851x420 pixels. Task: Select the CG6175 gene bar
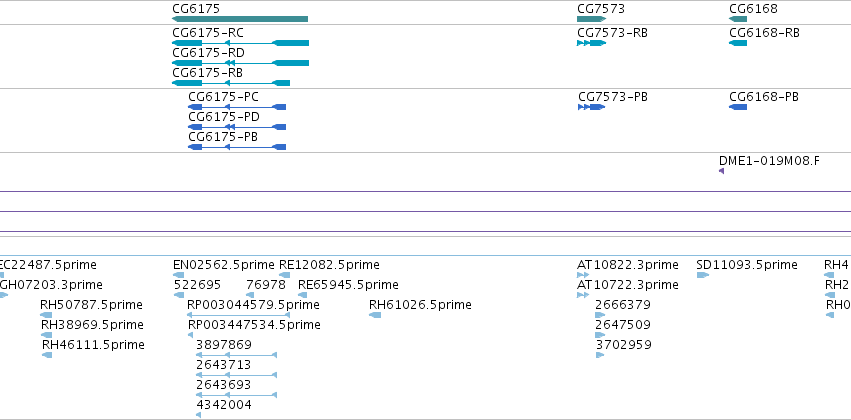tap(240, 19)
